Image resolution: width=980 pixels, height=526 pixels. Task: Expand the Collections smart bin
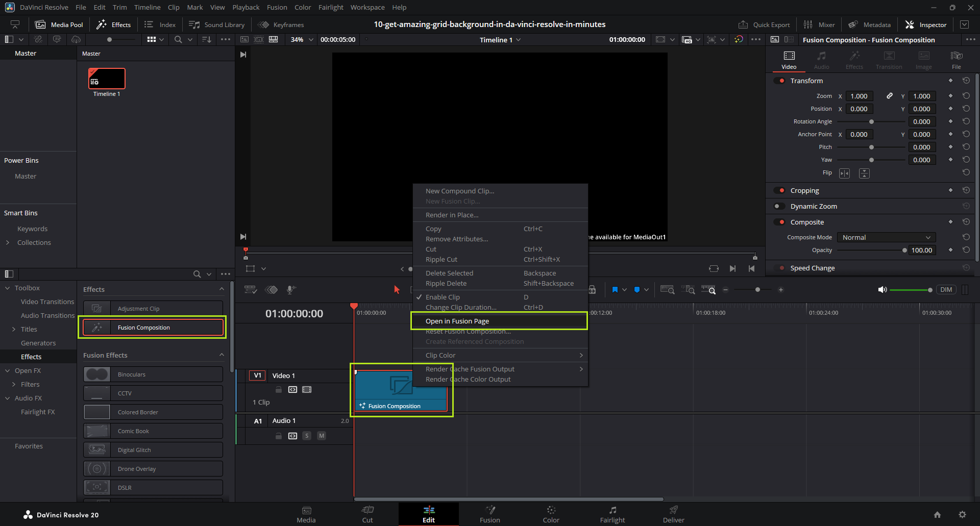pos(8,242)
